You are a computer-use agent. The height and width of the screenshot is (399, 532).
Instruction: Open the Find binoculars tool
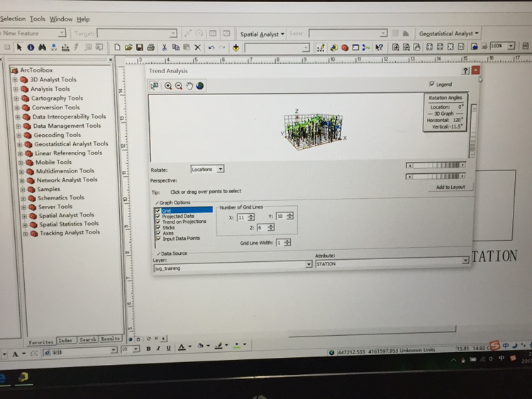click(42, 47)
